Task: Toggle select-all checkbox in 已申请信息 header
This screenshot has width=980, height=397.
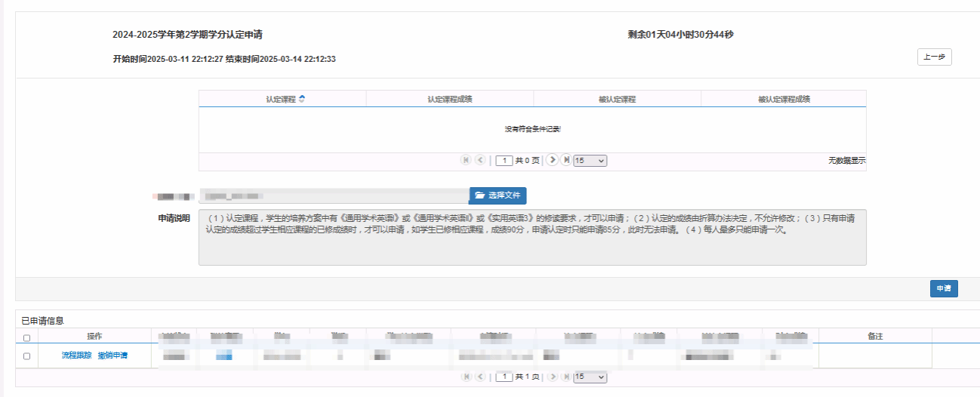Action: tap(27, 337)
